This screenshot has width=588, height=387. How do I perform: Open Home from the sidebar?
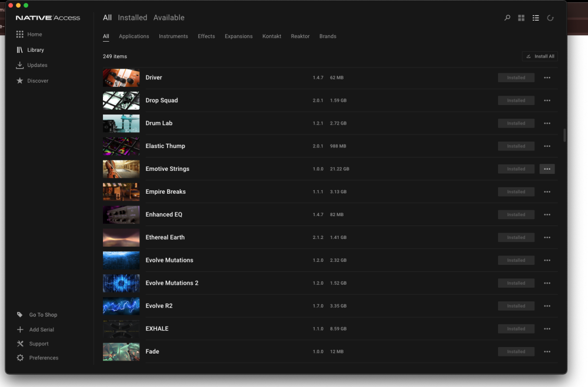pyautogui.click(x=29, y=34)
